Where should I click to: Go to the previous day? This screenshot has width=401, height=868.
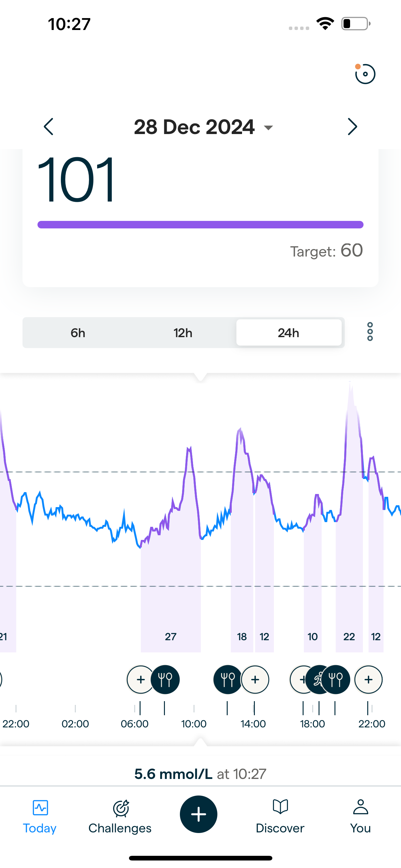click(49, 127)
